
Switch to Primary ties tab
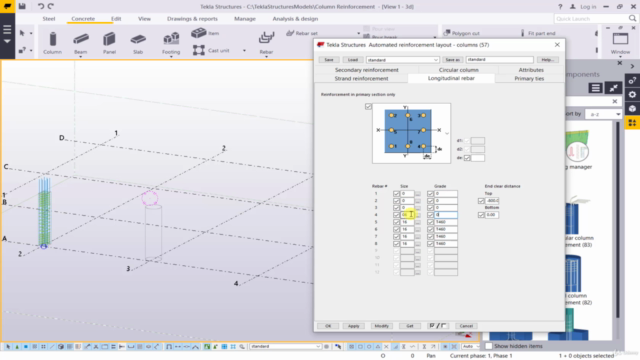[x=529, y=78]
